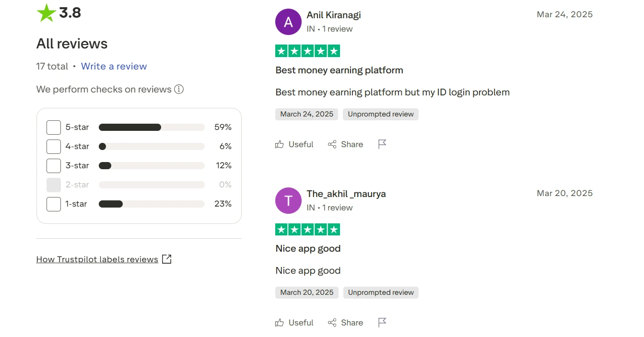
Task: Click the Write a review link
Action: (x=114, y=66)
